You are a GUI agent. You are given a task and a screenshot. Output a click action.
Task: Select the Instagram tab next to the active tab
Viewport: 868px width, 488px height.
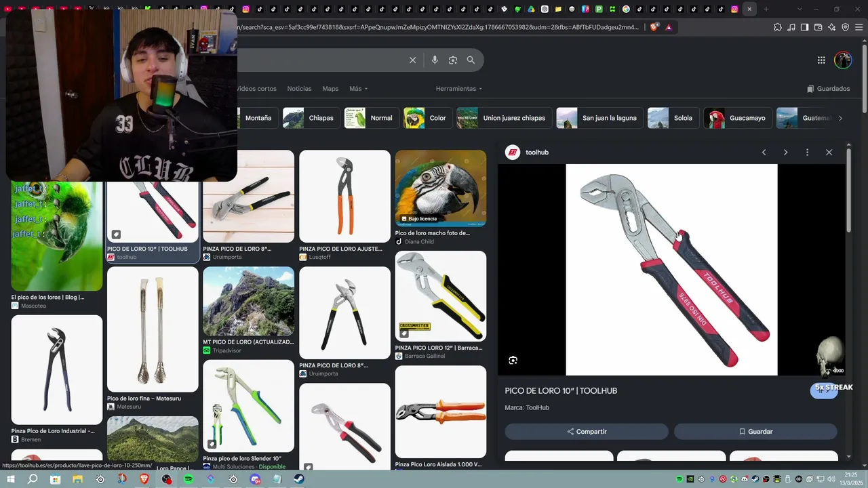(x=734, y=9)
